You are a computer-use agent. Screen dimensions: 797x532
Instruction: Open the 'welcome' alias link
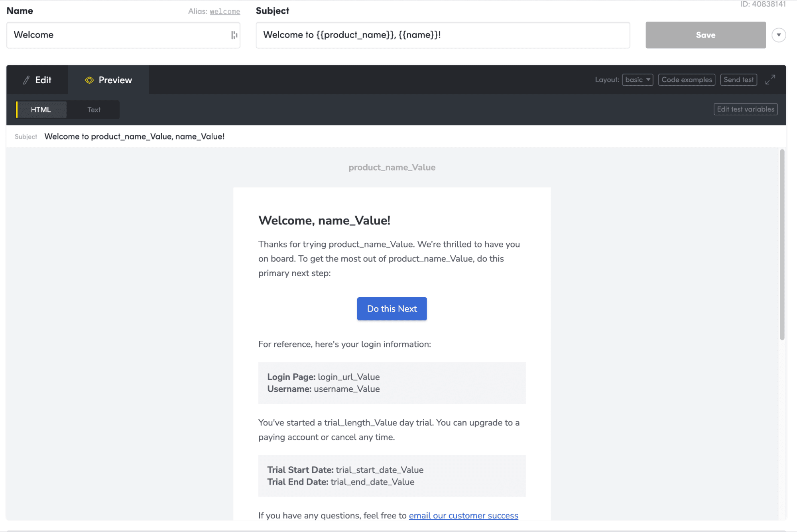[225, 11]
